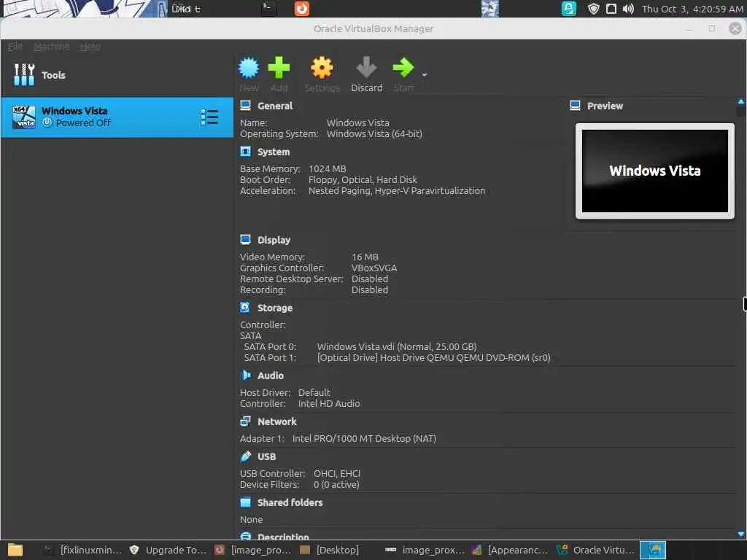Click the Preview section heading

605,106
